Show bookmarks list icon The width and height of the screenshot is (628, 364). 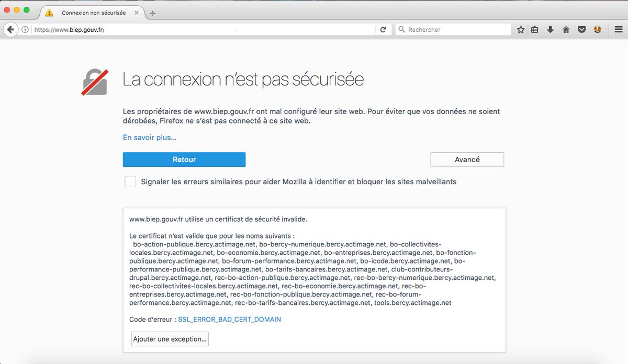(x=535, y=30)
